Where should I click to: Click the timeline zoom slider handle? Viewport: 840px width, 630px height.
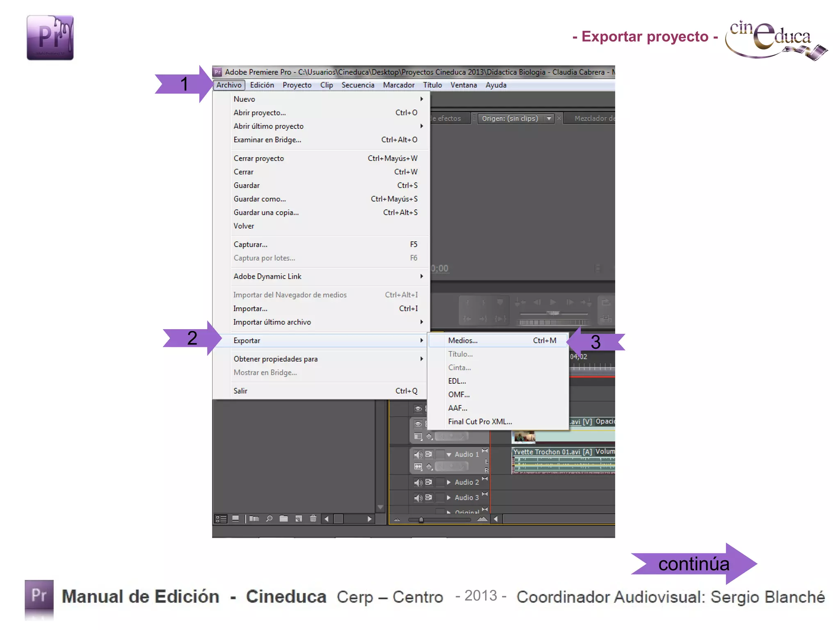tap(421, 520)
